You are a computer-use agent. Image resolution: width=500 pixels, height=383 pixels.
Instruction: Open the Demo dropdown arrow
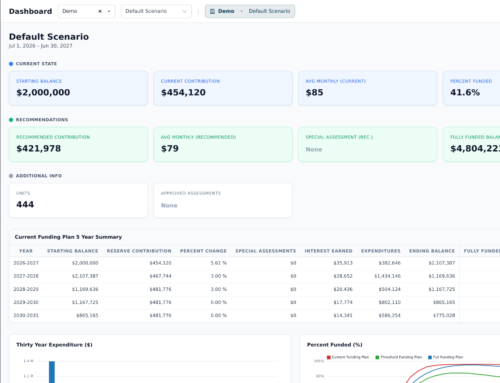tap(109, 11)
